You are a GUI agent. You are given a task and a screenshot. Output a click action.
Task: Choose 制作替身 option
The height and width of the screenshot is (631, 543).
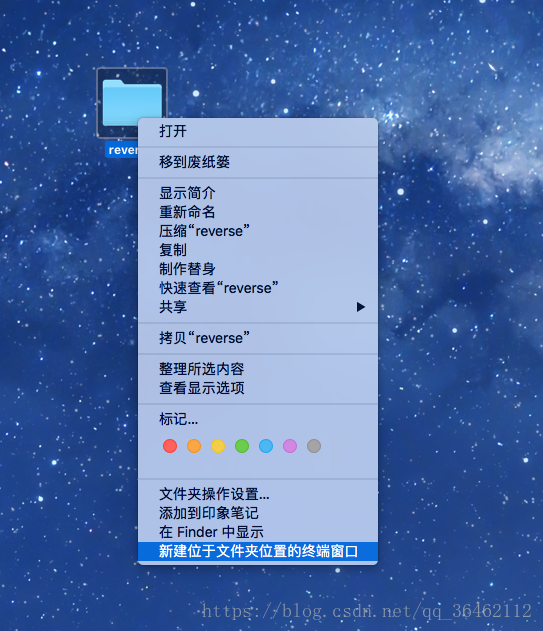tap(258, 269)
